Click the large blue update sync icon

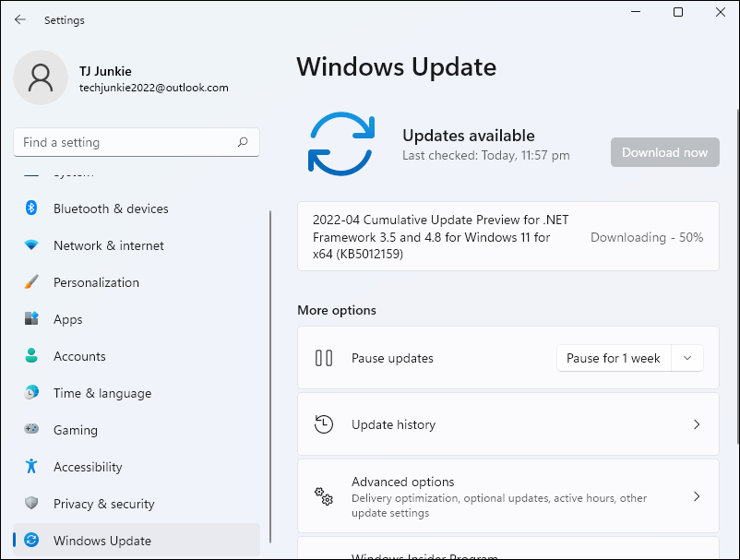(x=341, y=144)
